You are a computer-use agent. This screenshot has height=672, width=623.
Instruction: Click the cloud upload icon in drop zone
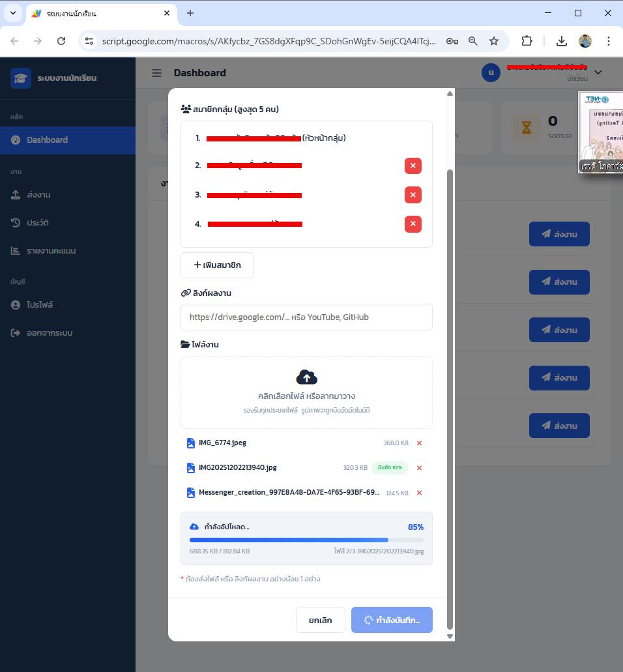pos(307,377)
